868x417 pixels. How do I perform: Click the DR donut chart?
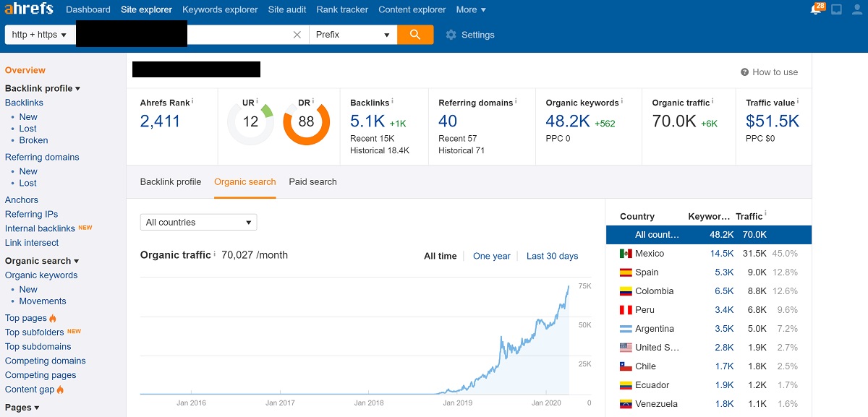click(x=306, y=121)
